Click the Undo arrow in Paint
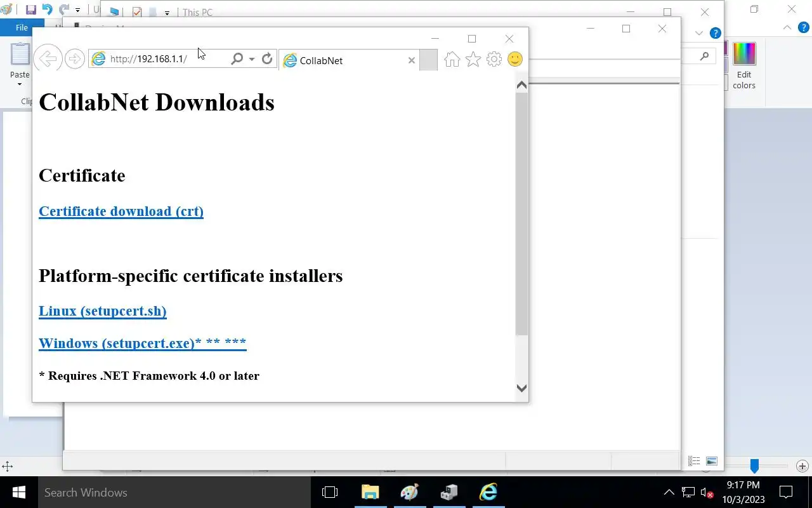Image resolution: width=812 pixels, height=508 pixels. [47, 10]
